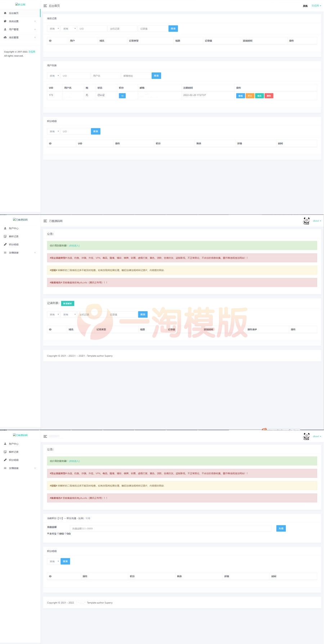The image size is (324, 644).
Task: Open 友情链接 in the 记录列表 page sidebar
Action: [x=14, y=253]
